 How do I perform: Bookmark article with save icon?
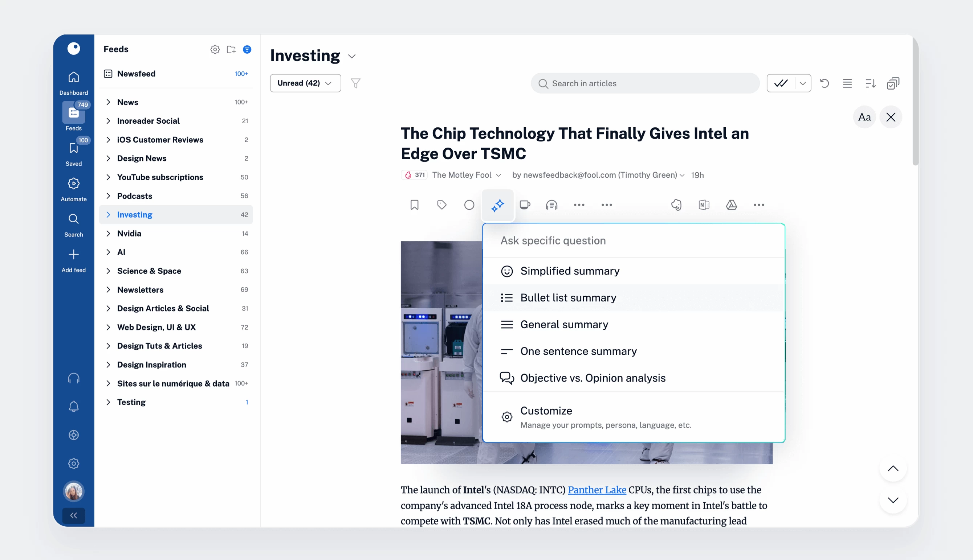414,205
